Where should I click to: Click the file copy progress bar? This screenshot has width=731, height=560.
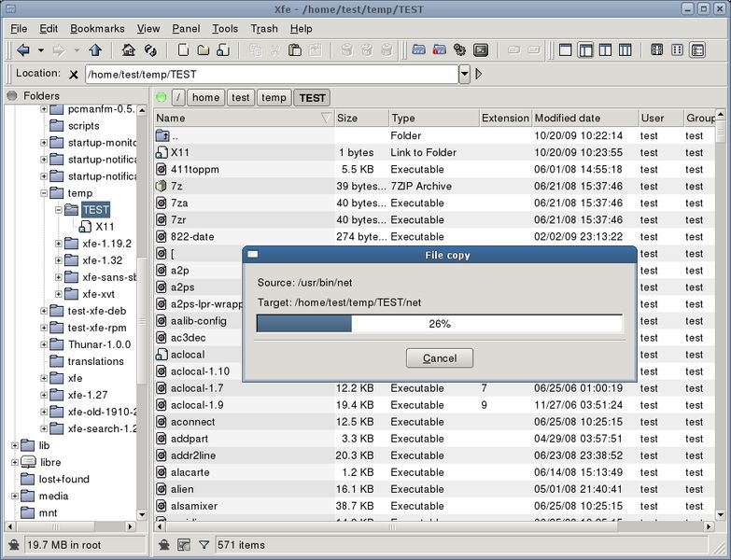tap(439, 323)
